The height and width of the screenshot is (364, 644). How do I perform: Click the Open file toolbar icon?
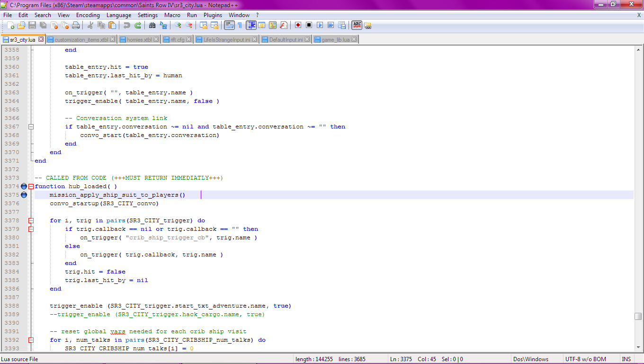click(x=21, y=25)
